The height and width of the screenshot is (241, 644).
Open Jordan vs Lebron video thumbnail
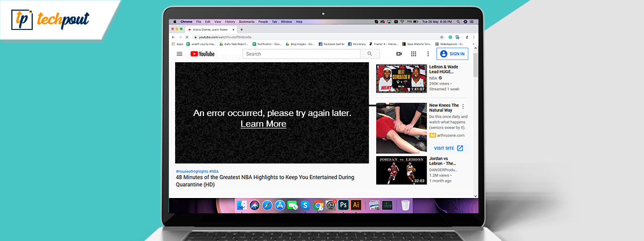[401, 170]
